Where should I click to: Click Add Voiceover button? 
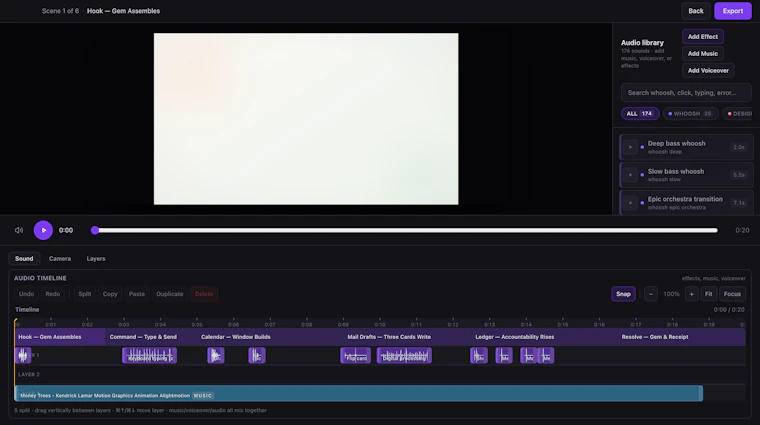coord(708,70)
